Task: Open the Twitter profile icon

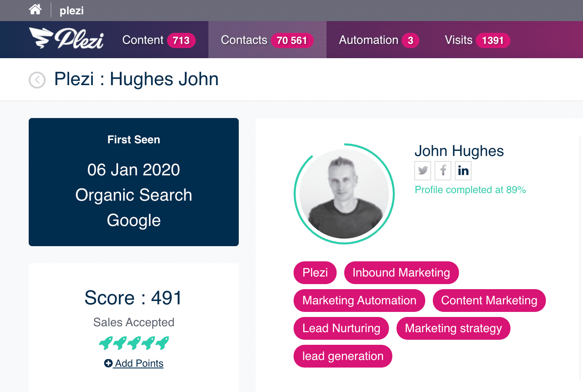Action: 423,170
